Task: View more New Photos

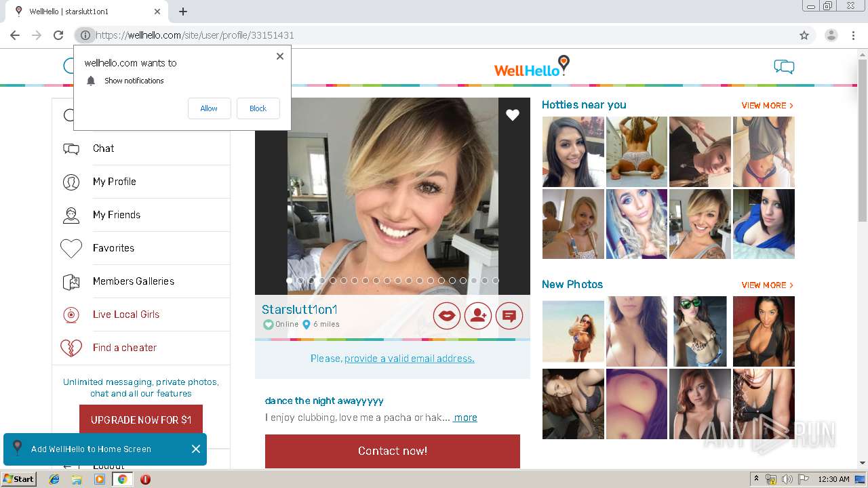Action: pyautogui.click(x=767, y=285)
